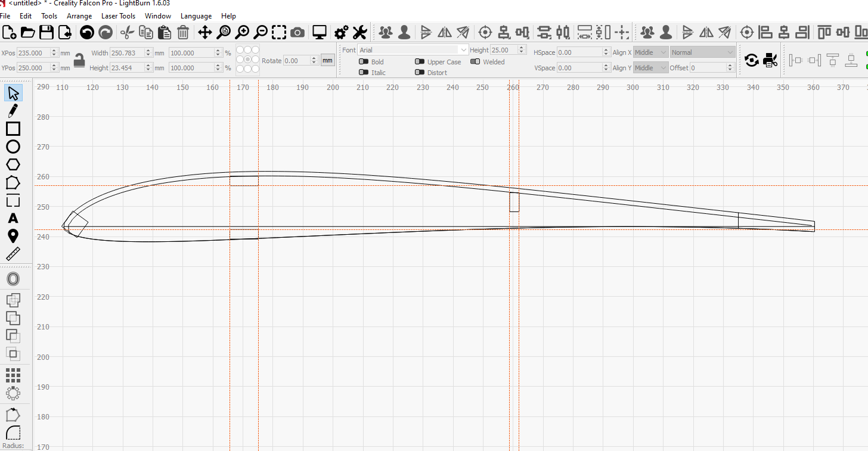Choose the Ellipse tool in left toolbar
This screenshot has height=451, width=868.
13,147
